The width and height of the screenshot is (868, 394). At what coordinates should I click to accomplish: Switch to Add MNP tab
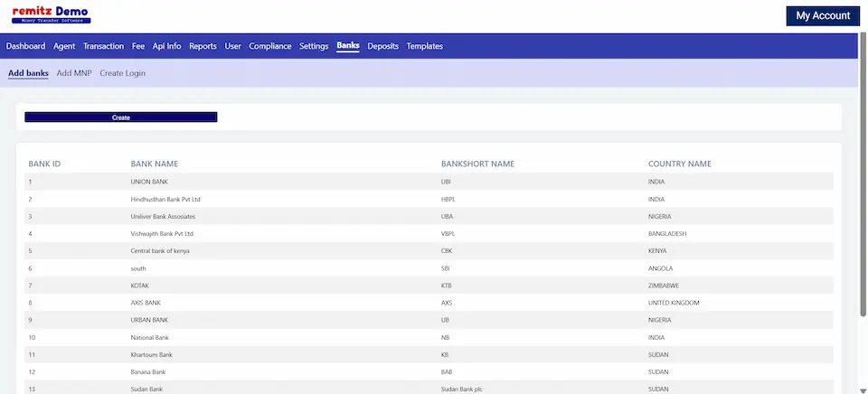coord(74,73)
